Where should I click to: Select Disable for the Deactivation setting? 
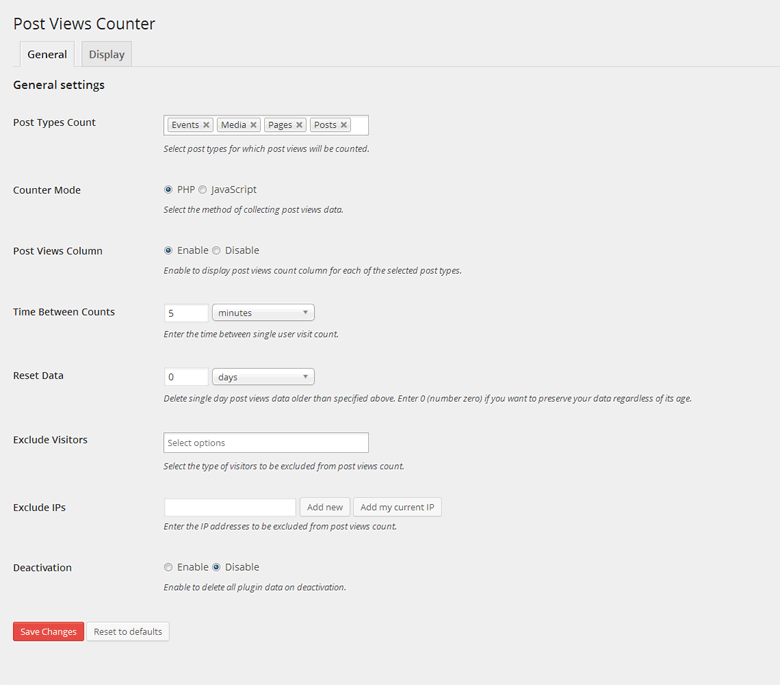217,567
